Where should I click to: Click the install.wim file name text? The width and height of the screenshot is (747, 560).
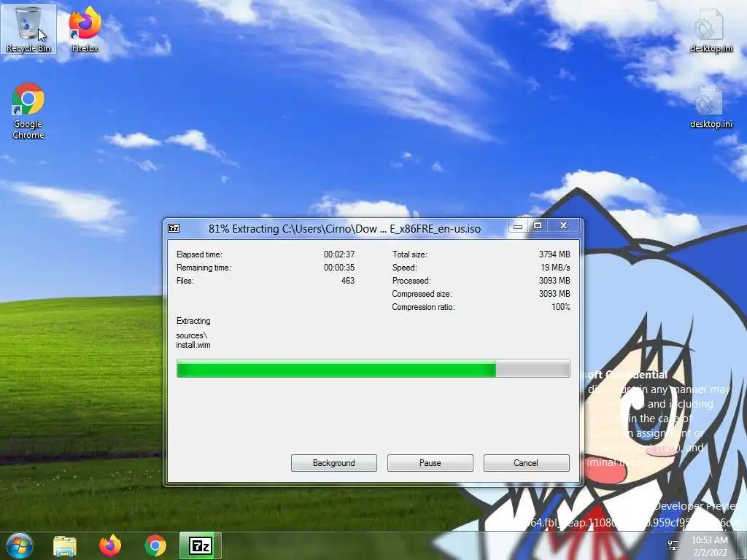click(x=193, y=345)
